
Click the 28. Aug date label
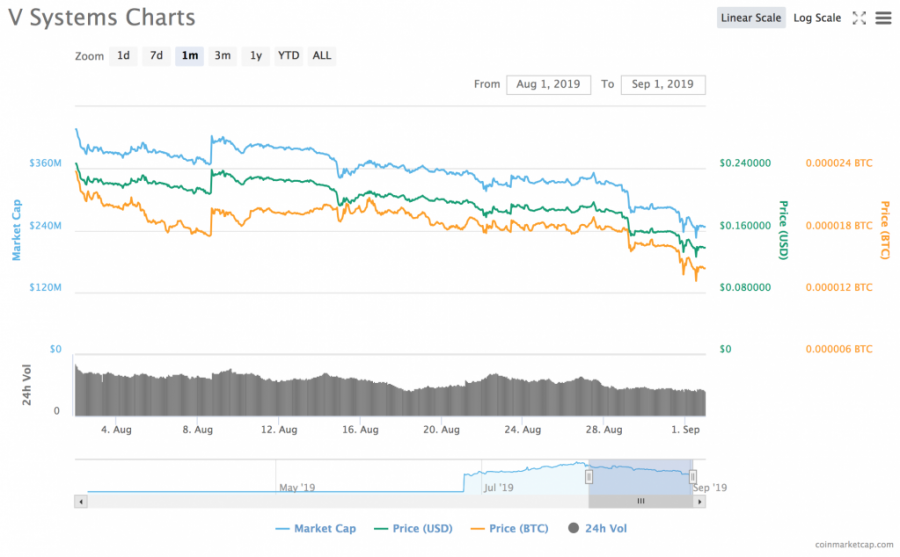coord(604,430)
